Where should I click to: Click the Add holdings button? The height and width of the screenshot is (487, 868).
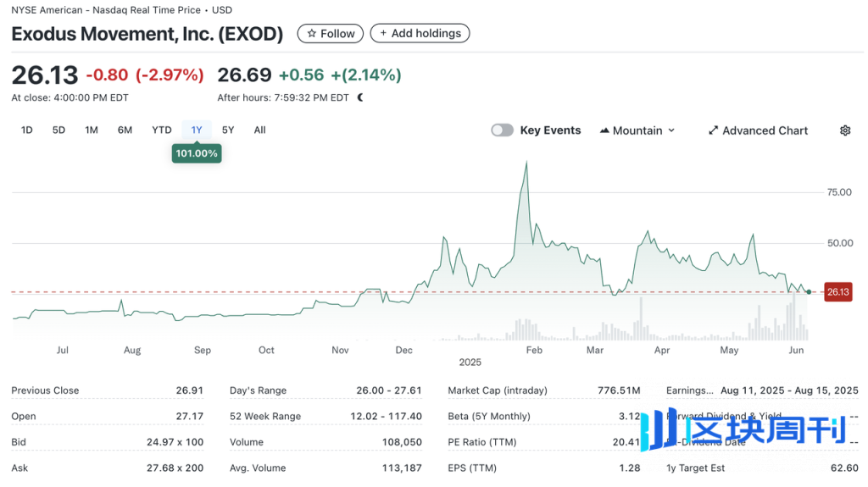[420, 33]
